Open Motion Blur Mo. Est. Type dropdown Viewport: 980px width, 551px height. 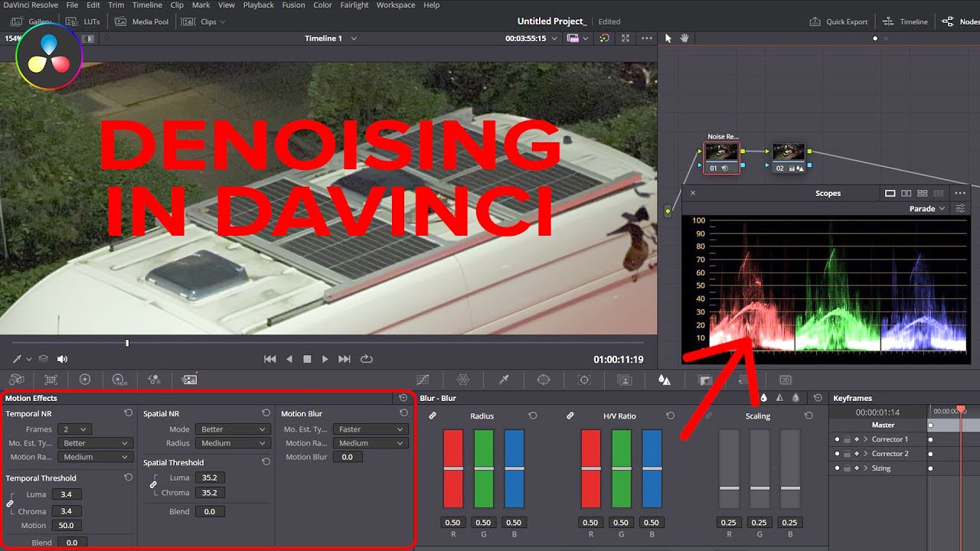coord(371,429)
